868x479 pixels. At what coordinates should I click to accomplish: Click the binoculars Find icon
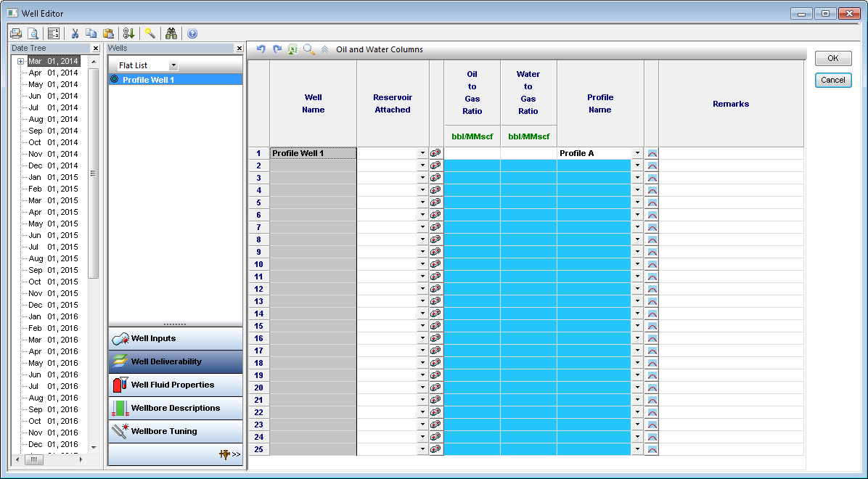171,33
